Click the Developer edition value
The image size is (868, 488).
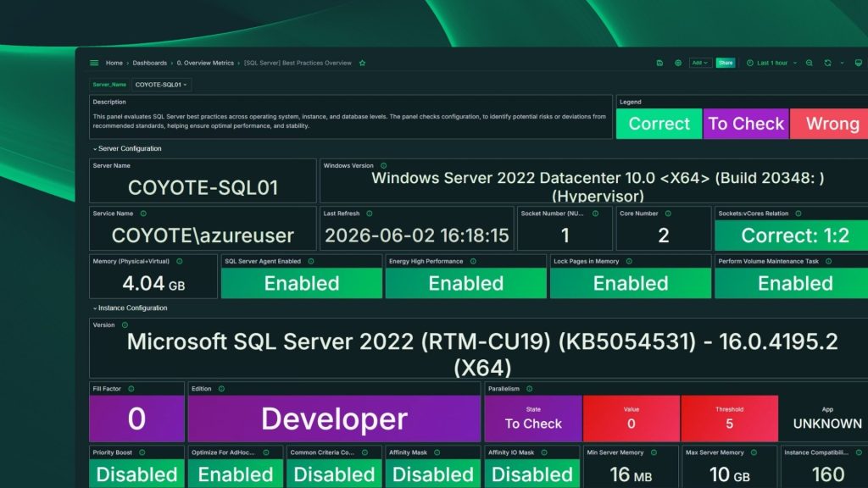pyautogui.click(x=334, y=419)
